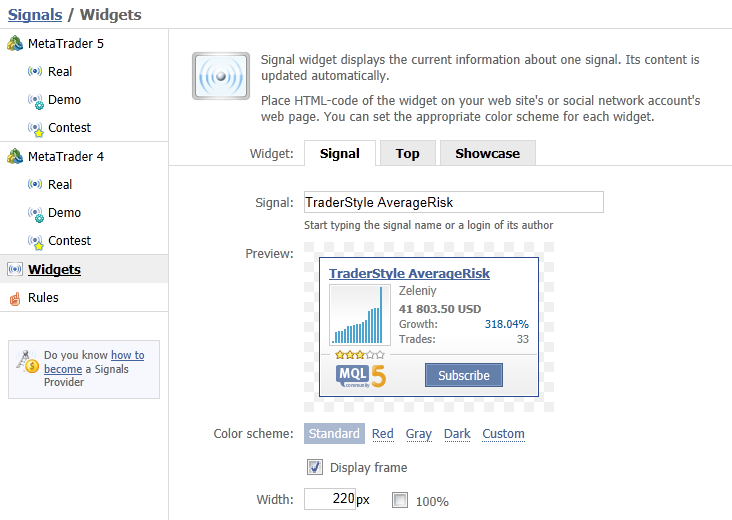Open Demo signals under MetaTrader 4
The image size is (732, 520).
[64, 212]
